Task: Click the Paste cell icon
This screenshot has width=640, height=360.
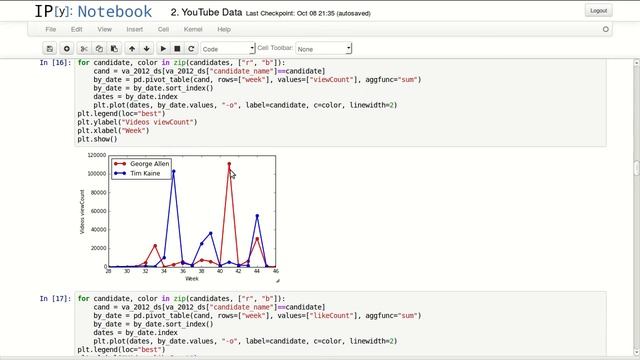Action: [114, 49]
